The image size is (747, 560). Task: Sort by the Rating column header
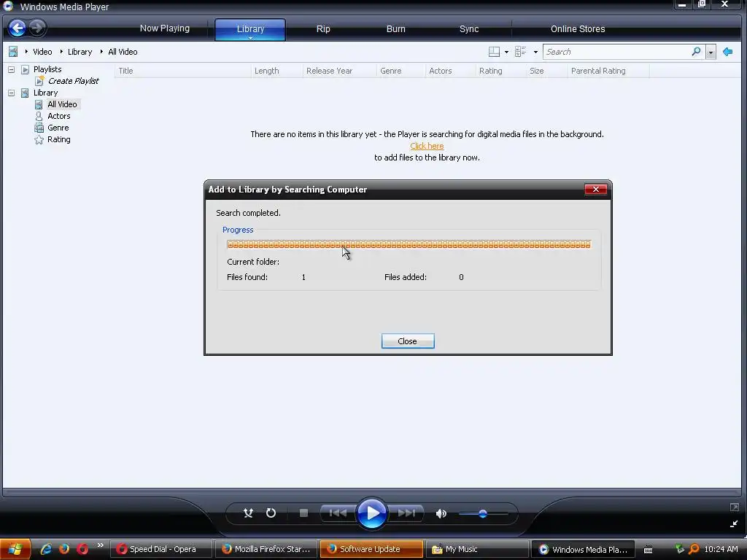(500, 71)
